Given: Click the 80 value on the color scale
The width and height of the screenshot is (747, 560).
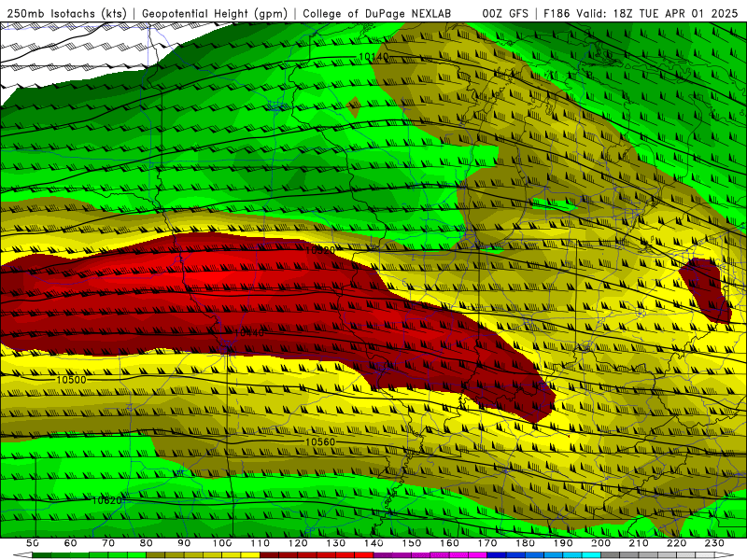Looking at the screenshot, I should click(x=147, y=543).
